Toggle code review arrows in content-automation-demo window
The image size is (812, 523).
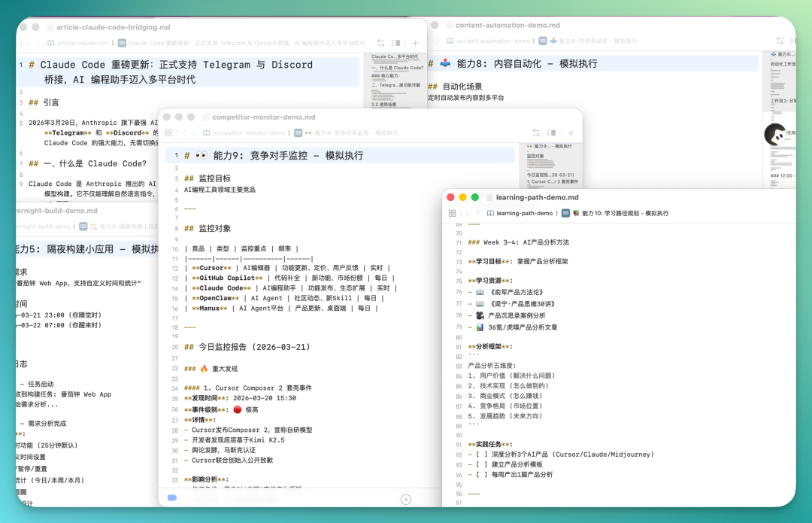pyautogui.click(x=780, y=41)
